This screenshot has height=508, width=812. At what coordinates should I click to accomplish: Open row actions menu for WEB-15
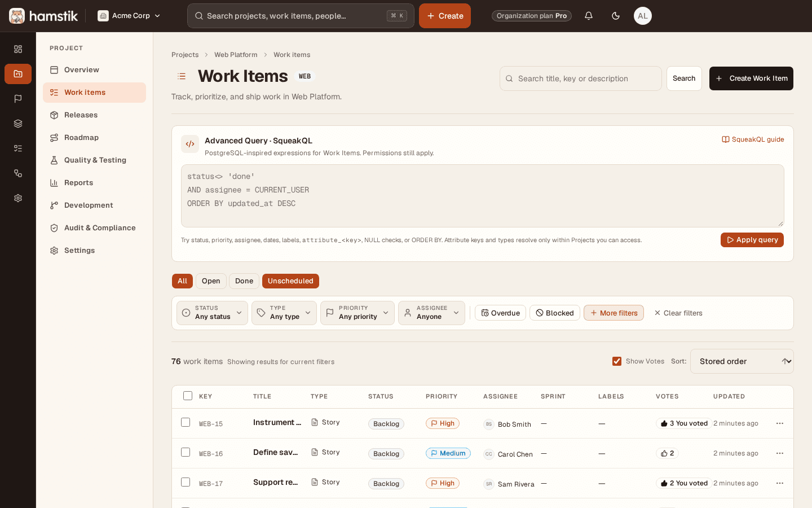(780, 423)
